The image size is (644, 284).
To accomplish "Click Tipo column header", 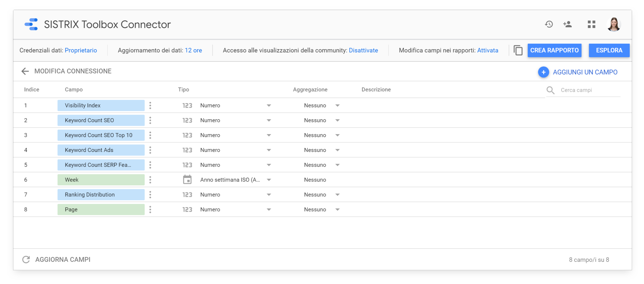I will [184, 90].
